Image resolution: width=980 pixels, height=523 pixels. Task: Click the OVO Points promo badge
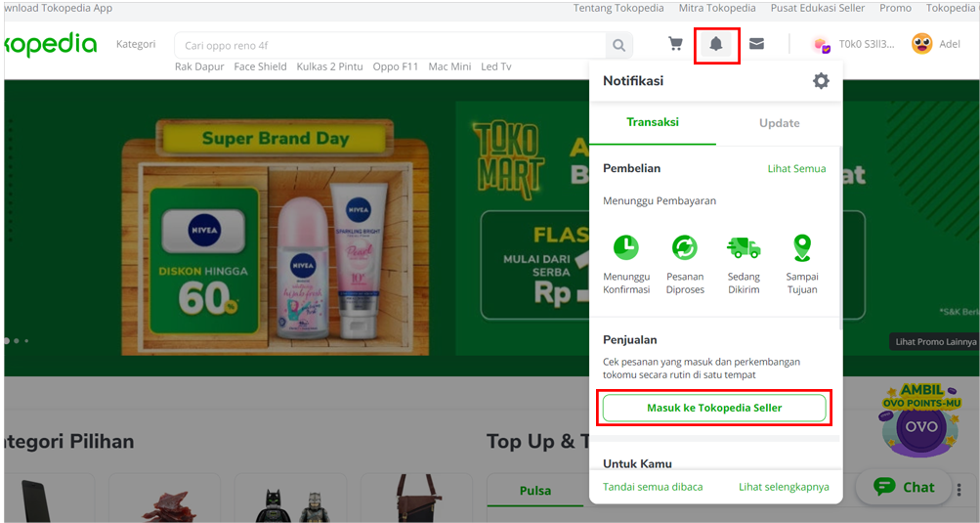[x=921, y=421]
